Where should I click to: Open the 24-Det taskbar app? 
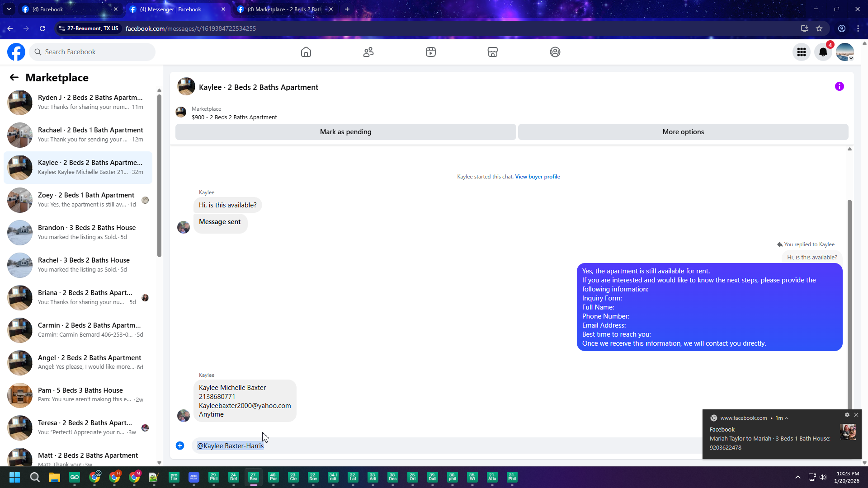pyautogui.click(x=234, y=477)
